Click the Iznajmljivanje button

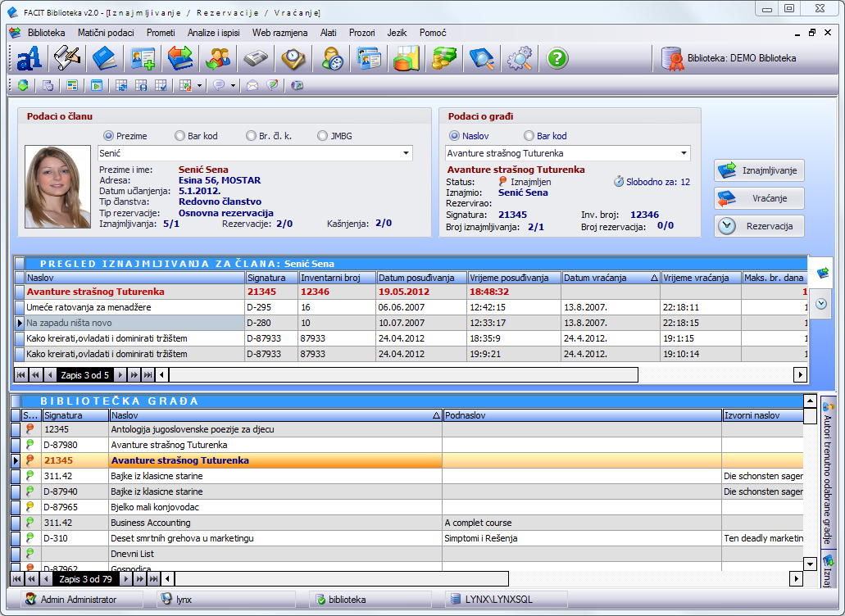point(759,170)
